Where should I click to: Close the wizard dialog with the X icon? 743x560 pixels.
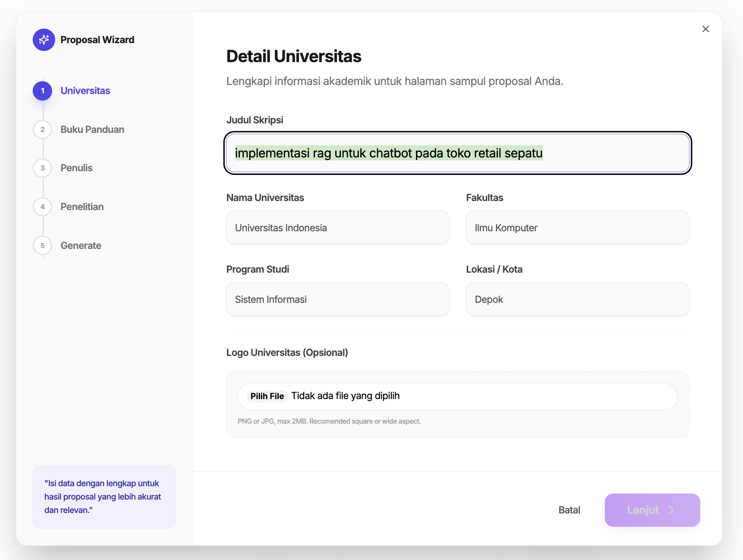705,29
